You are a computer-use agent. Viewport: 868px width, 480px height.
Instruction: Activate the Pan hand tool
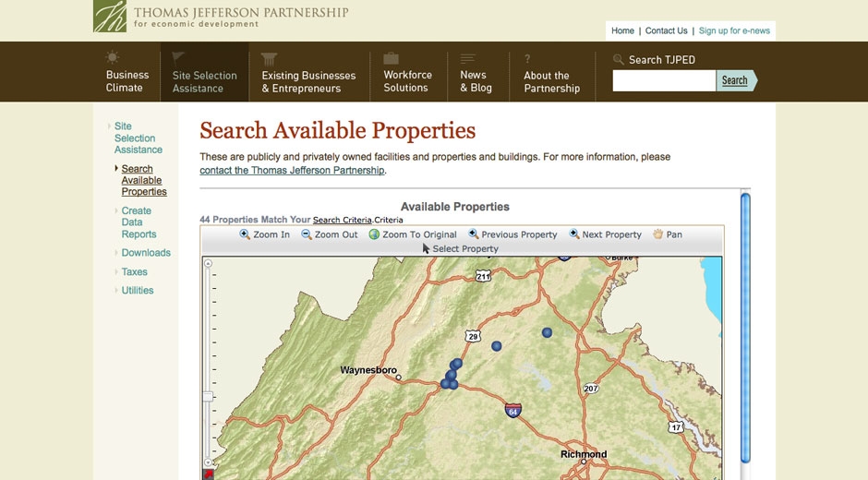pos(667,234)
